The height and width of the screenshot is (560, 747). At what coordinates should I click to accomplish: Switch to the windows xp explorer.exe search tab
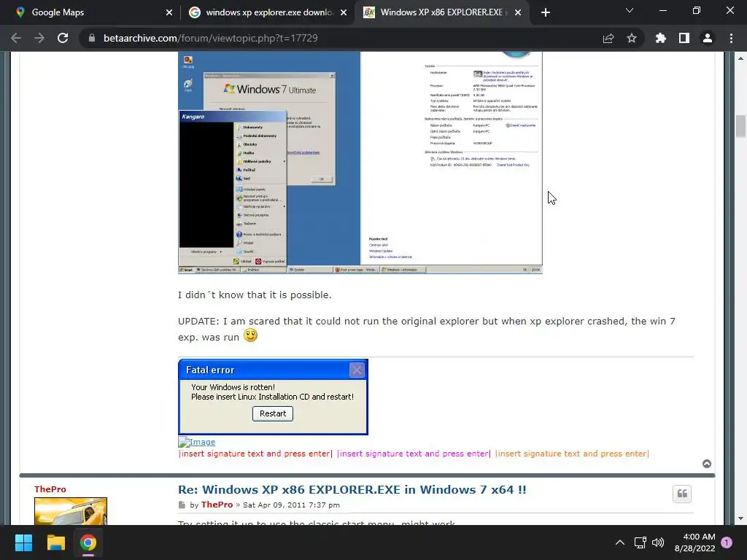click(267, 12)
